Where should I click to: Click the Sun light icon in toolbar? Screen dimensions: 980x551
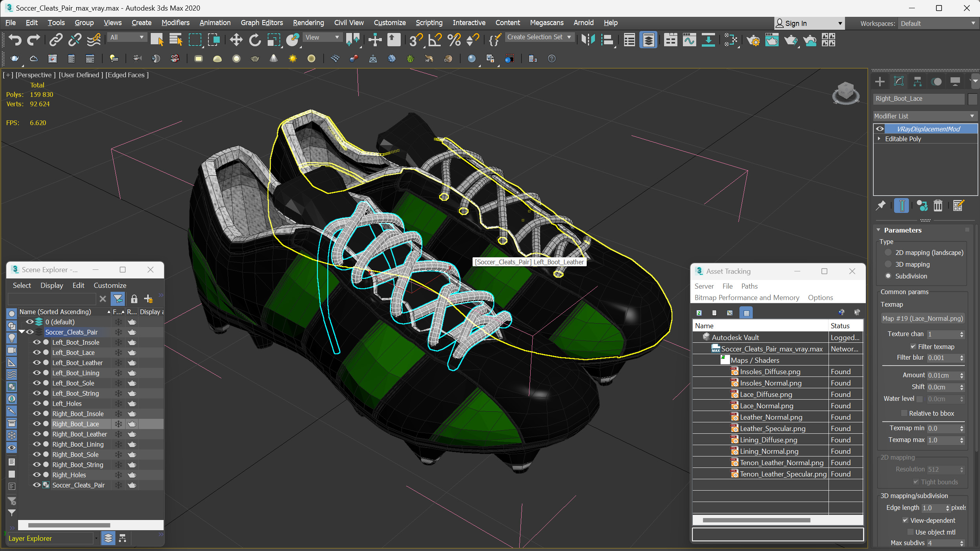click(292, 58)
